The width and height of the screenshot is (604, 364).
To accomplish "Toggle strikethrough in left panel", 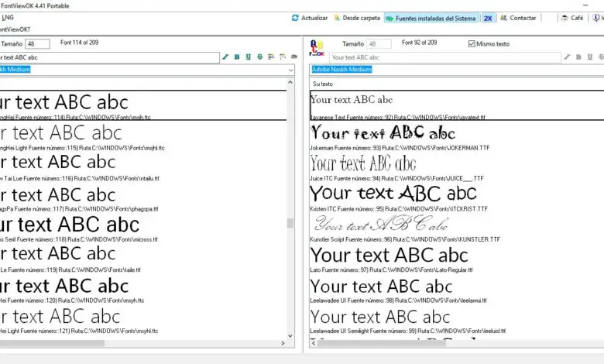I will point(259,57).
